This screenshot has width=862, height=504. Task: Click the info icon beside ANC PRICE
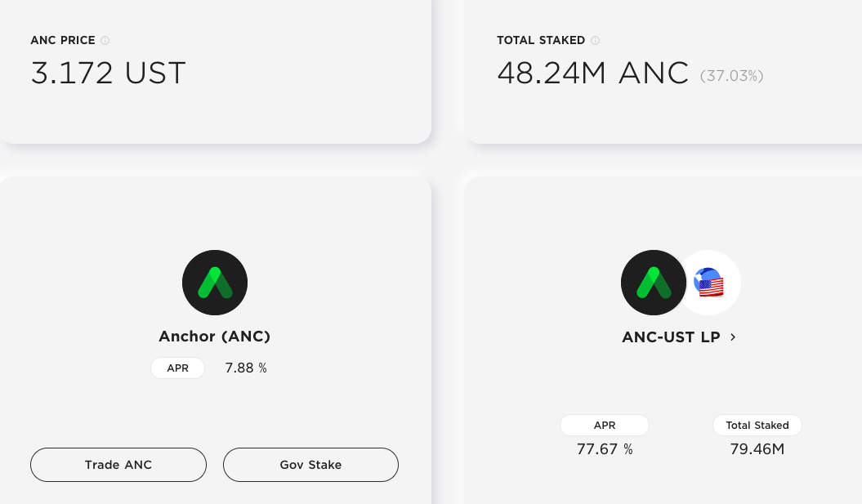coord(105,40)
